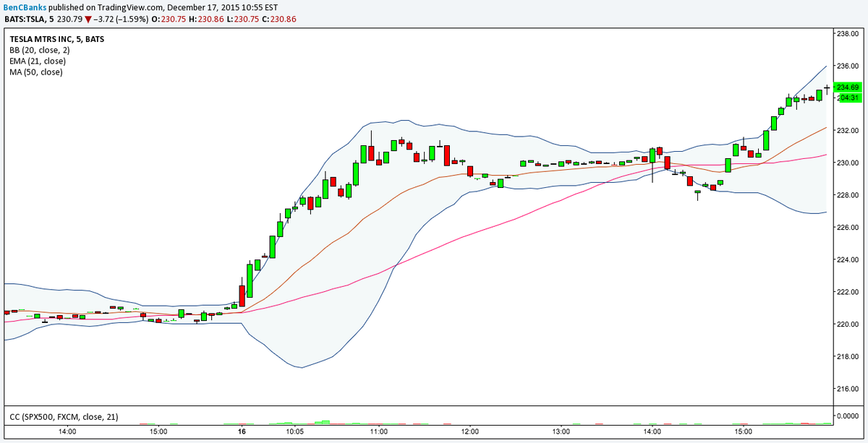Click the 230.00 price axis label
This screenshot has width=868, height=443.
pos(847,163)
